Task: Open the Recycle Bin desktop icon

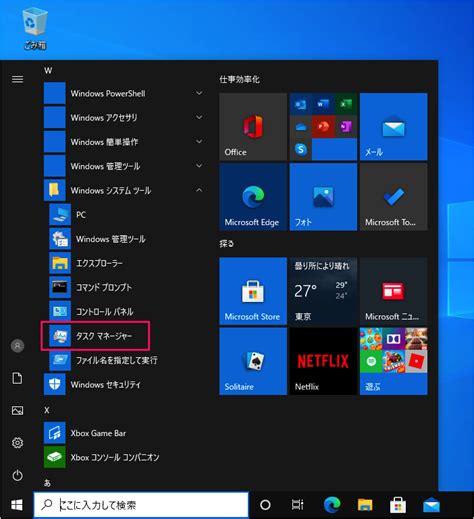Action: point(35,29)
